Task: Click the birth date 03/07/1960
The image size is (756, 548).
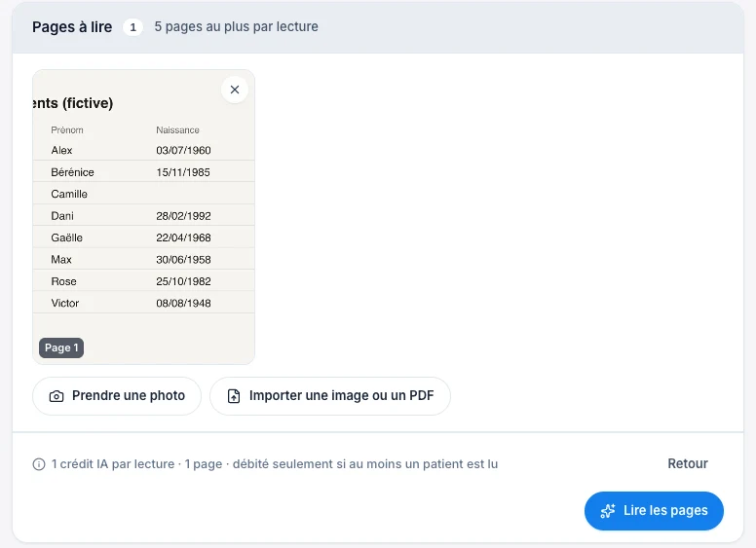Action: click(x=183, y=150)
